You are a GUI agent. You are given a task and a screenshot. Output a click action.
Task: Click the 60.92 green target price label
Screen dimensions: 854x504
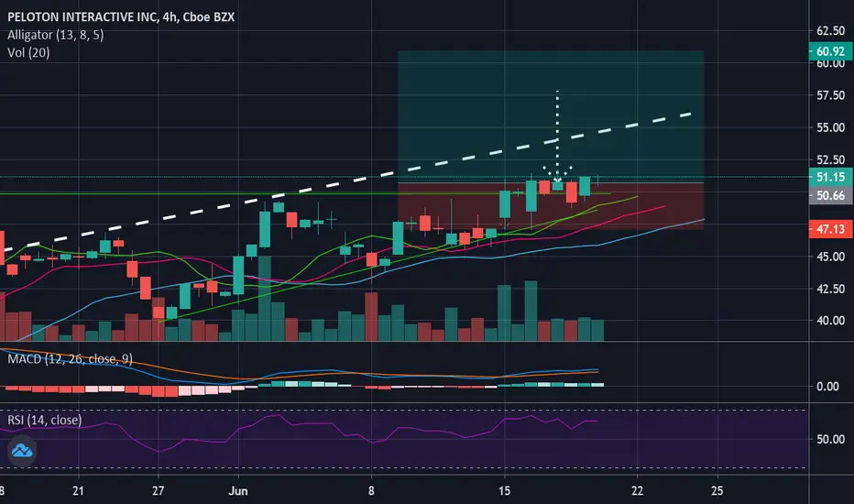tap(830, 51)
